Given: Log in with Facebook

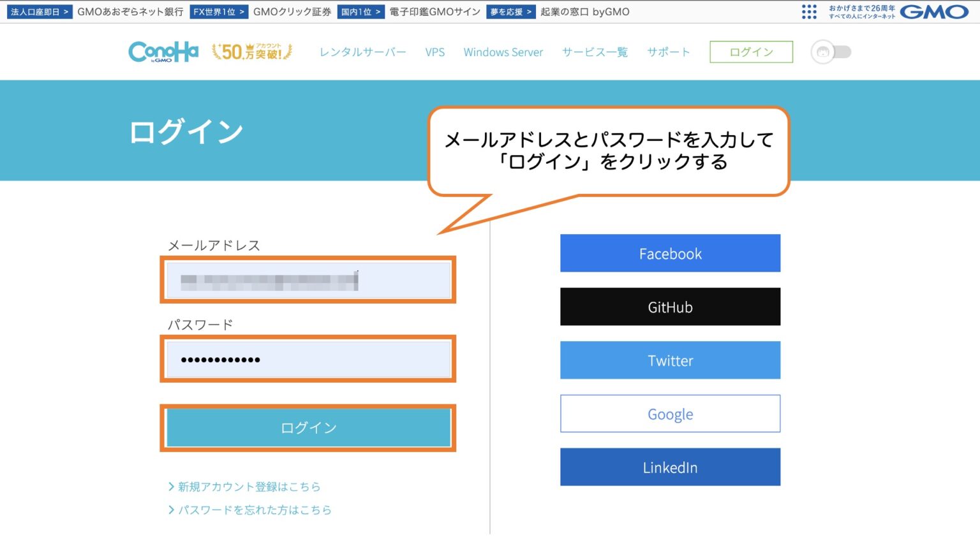Looking at the screenshot, I should click(670, 253).
